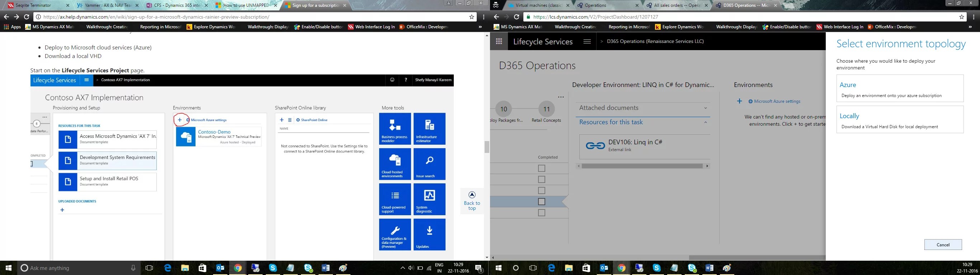Click Business process modeler tile in help screenshot
Image resolution: width=980 pixels, height=275 pixels.
395,129
